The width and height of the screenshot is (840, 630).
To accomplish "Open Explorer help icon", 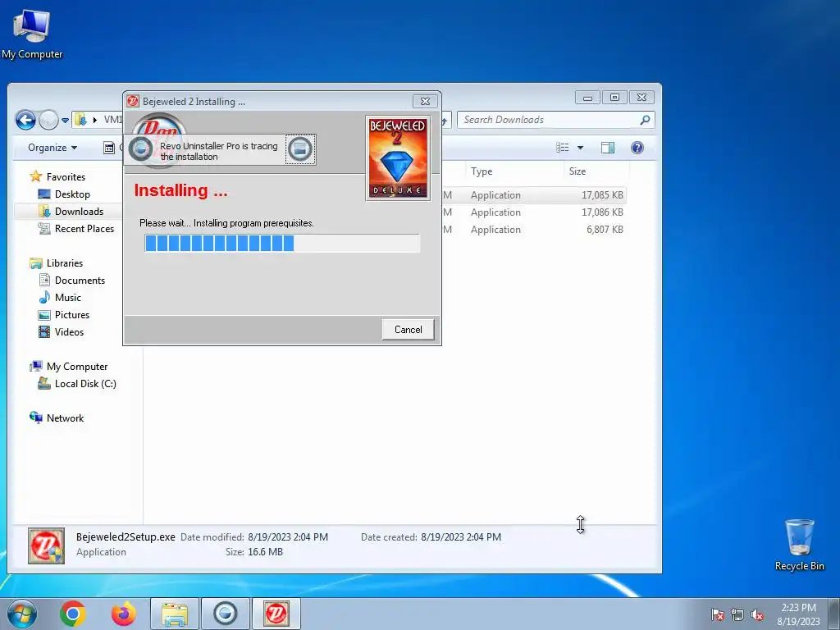I will (637, 148).
